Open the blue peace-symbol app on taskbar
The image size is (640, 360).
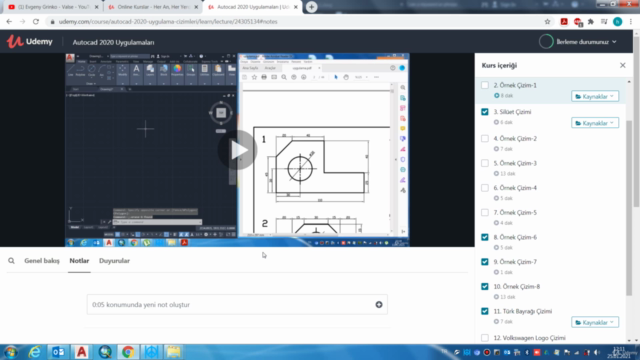point(151,352)
